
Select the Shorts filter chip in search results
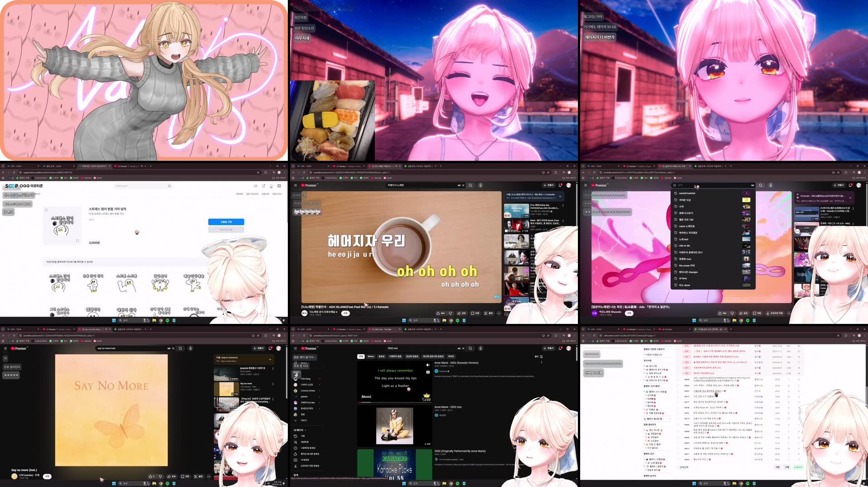371,357
